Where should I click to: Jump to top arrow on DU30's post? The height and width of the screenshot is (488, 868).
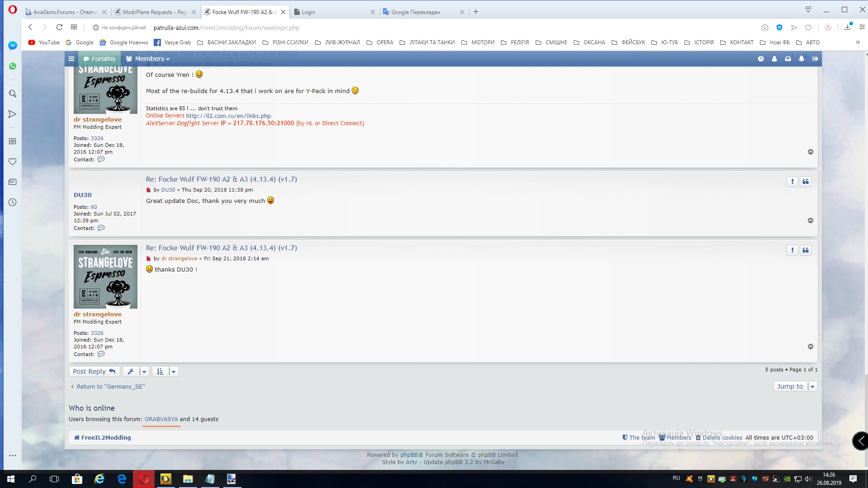point(811,221)
